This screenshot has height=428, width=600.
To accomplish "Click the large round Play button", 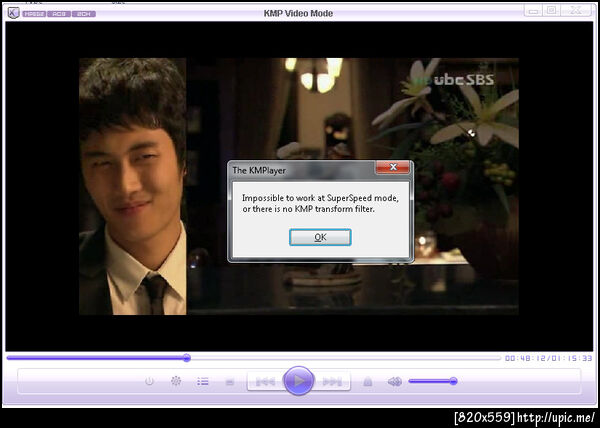I will click(298, 381).
